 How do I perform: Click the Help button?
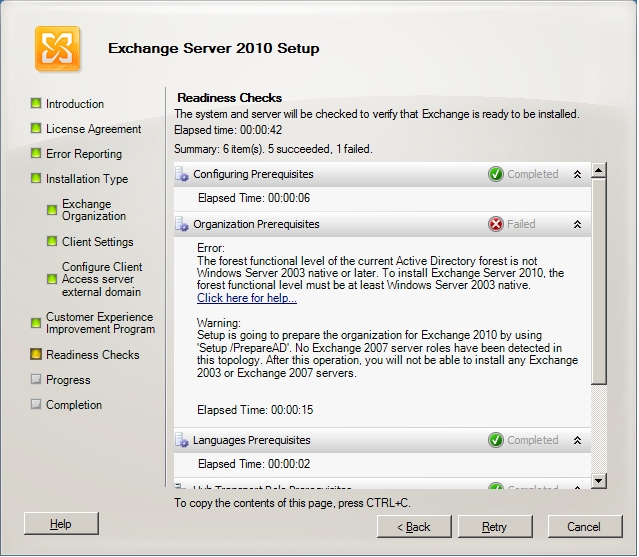[x=61, y=524]
